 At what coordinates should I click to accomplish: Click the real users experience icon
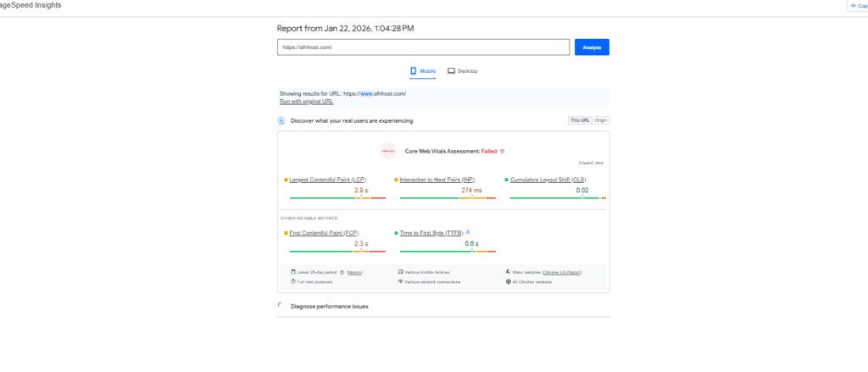[281, 121]
